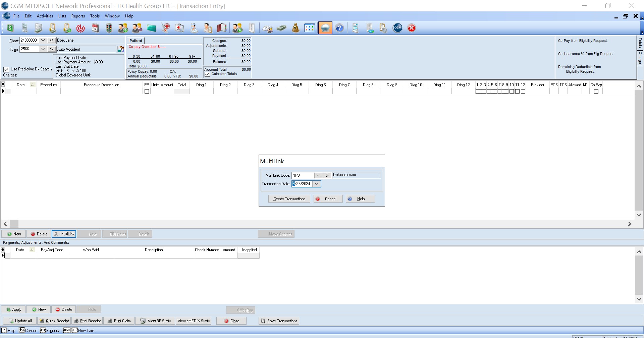The image size is (644, 338).
Task: Tick the diagnosis pointer 10 checkbox
Action: (x=512, y=91)
